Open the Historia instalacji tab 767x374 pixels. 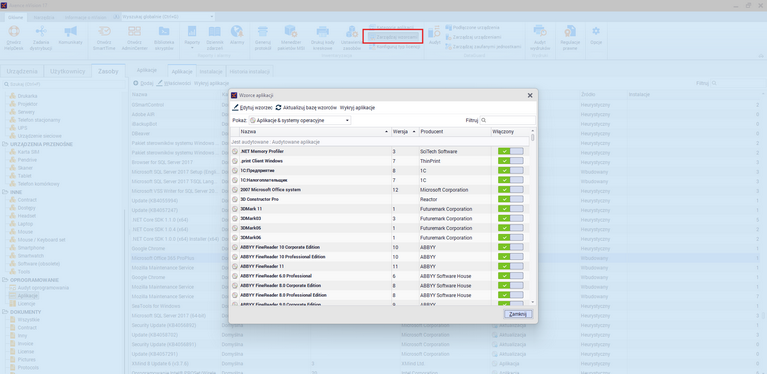(249, 71)
